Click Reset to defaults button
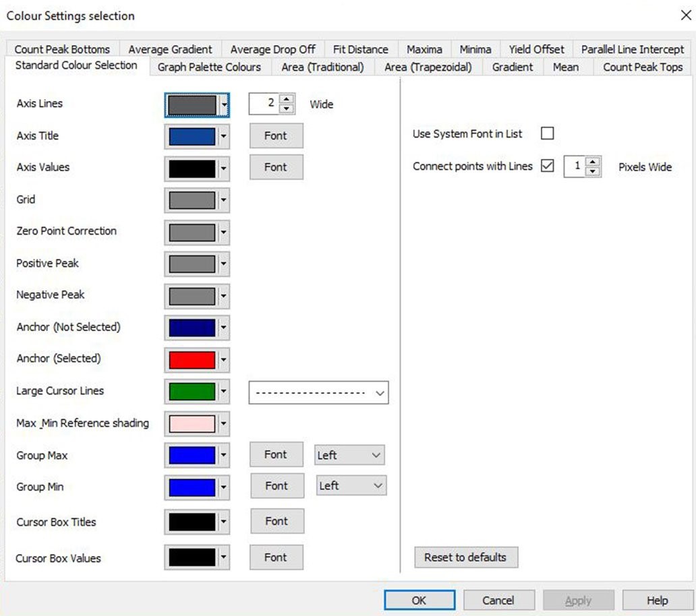The height and width of the screenshot is (616, 696). pyautogui.click(x=465, y=557)
